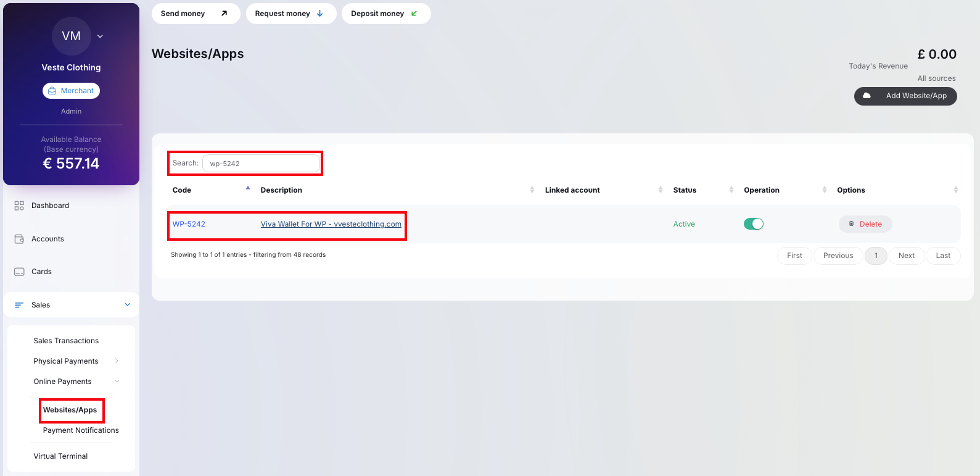Sort by Description column arrows
Screen dimensions: 980x476
tap(532, 190)
